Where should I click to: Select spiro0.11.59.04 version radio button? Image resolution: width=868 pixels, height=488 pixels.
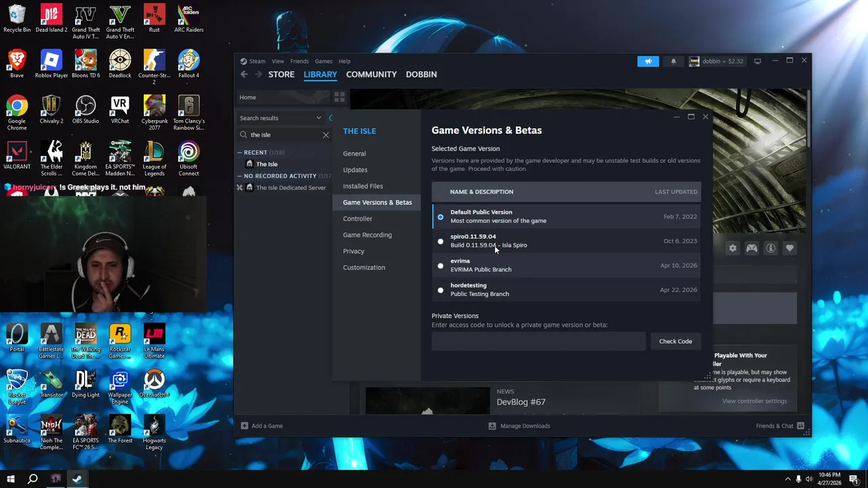(440, 241)
